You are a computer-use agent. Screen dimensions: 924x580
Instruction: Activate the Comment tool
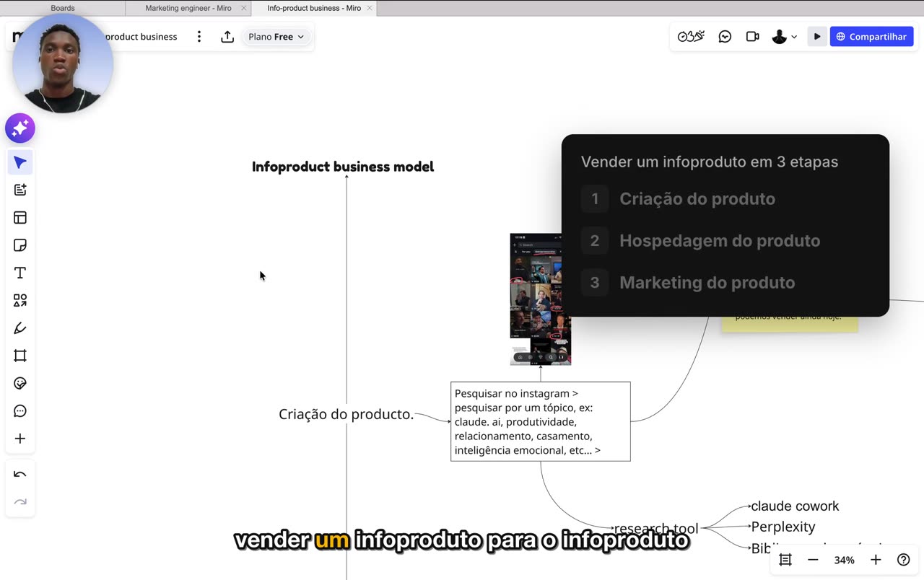tap(20, 411)
